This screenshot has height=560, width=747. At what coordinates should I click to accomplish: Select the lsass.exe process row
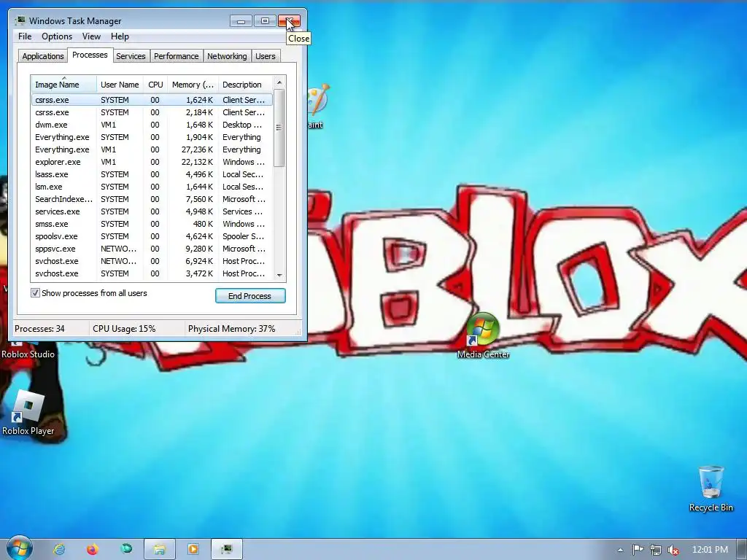[x=152, y=174]
